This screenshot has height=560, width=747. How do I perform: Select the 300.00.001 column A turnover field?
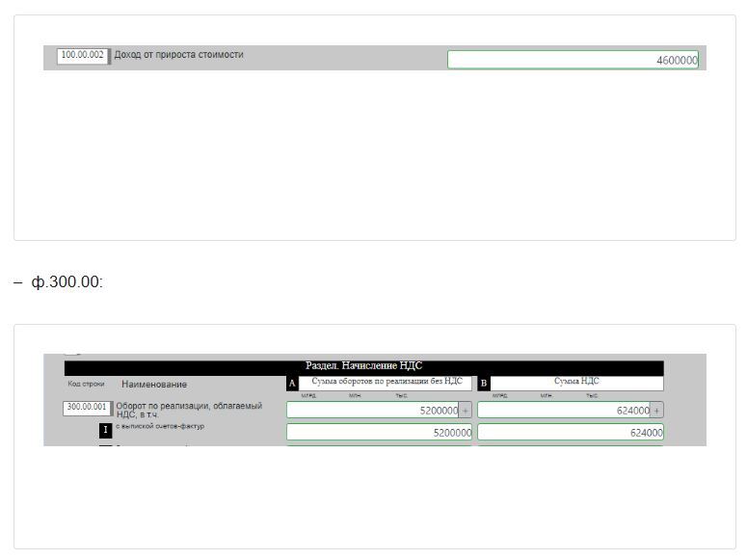[373, 411]
